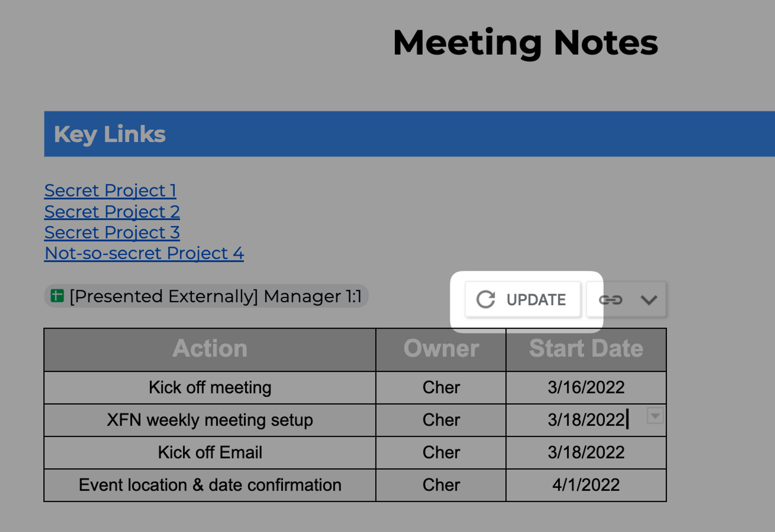This screenshot has height=532, width=775.
Task: Click the Kick off meeting cell
Action: click(210, 388)
